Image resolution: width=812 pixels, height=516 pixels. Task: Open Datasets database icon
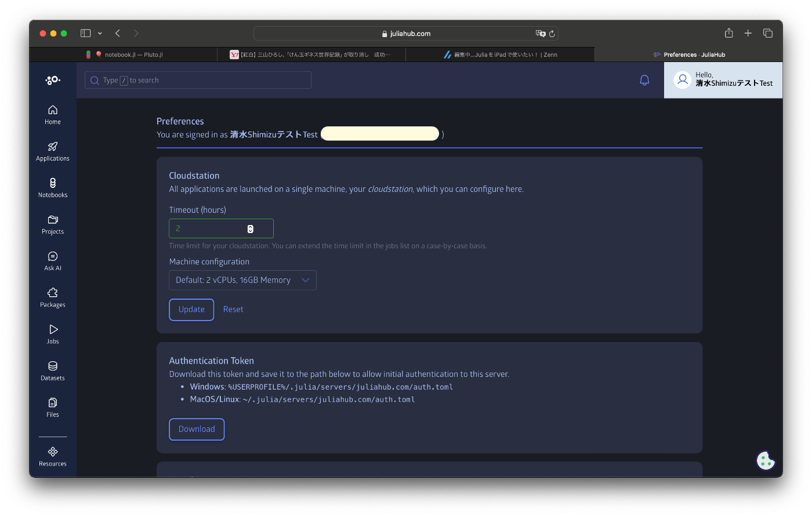[53, 366]
